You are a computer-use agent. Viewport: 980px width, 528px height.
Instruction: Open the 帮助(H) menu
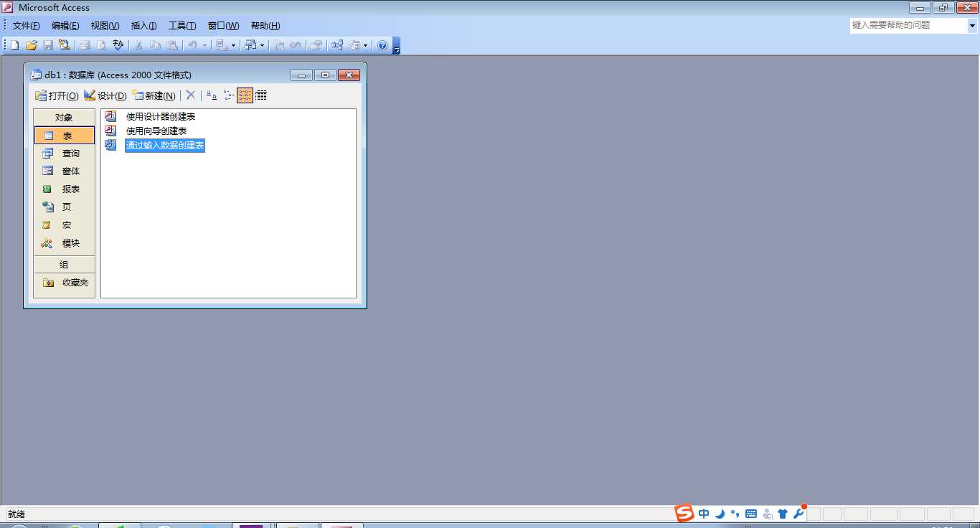click(x=265, y=25)
